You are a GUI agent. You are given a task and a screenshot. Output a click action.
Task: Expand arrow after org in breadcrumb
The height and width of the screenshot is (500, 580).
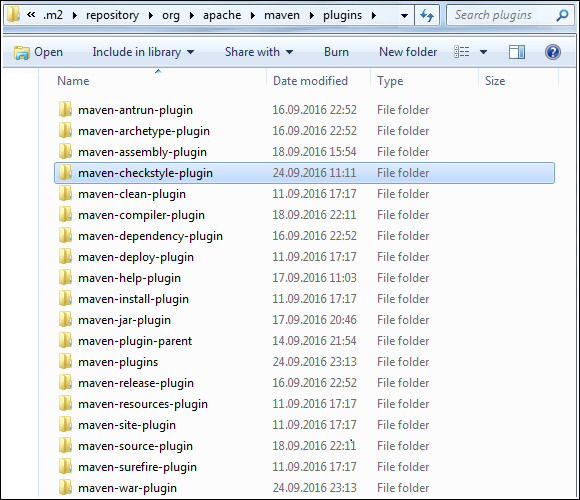point(192,16)
